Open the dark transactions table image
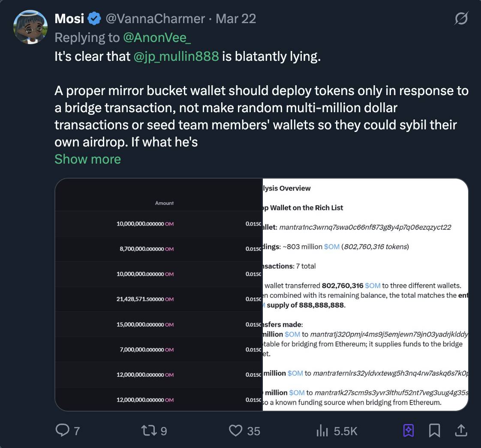 coord(159,295)
